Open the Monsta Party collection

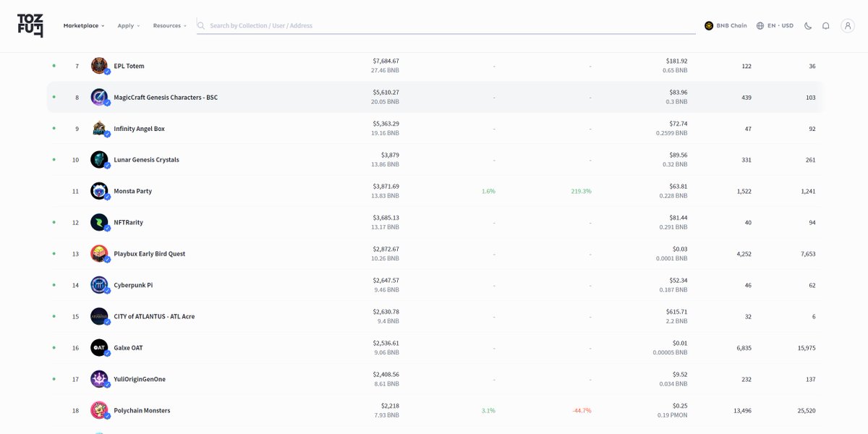point(132,191)
